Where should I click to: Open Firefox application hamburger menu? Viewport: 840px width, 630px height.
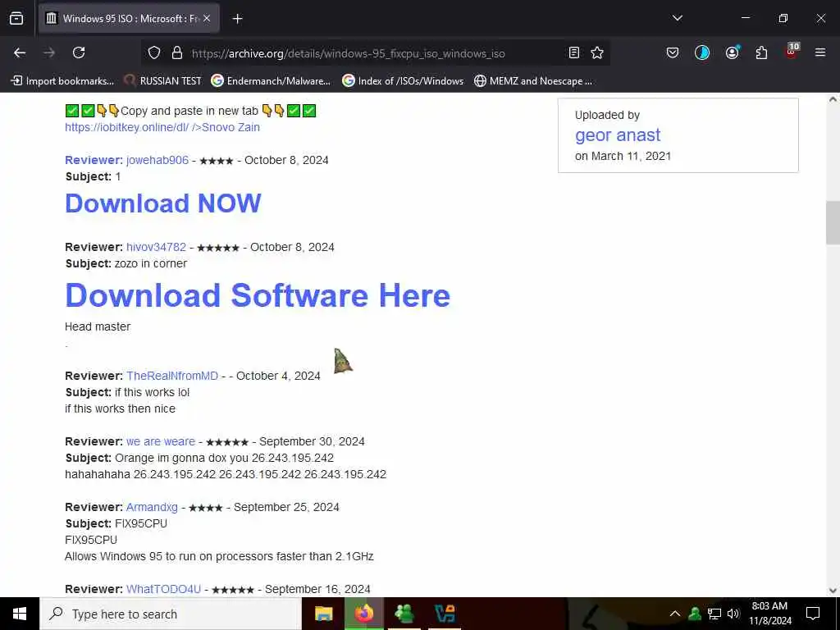[x=820, y=52]
